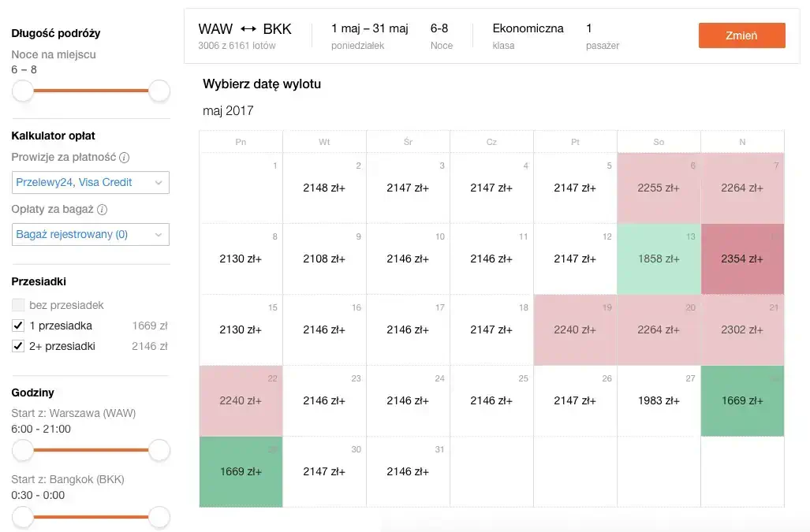810x532 pixels.
Task: Select Monday May 29 green 1669 zł cell
Action: pyautogui.click(x=241, y=471)
